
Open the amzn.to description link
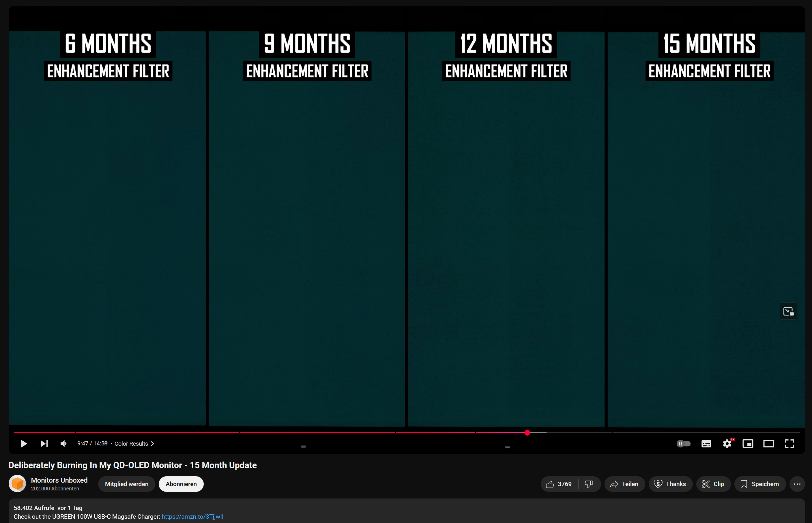click(x=192, y=517)
